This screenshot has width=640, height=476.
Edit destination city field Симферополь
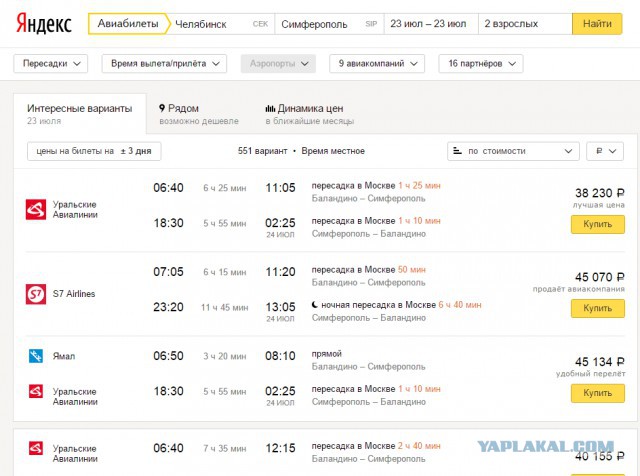click(329, 24)
